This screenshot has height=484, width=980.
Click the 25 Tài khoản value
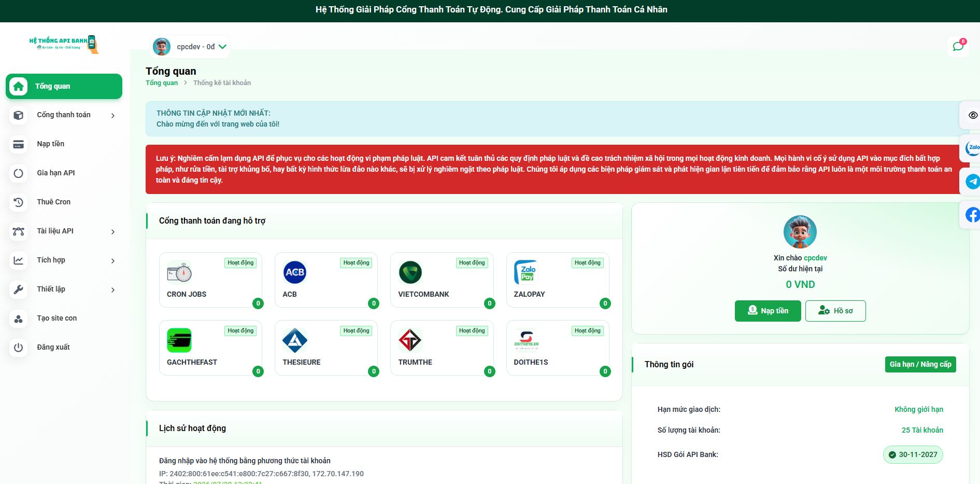click(922, 430)
